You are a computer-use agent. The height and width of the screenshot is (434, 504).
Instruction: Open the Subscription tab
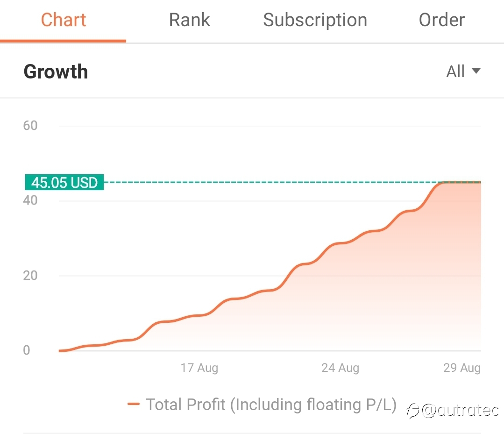[315, 20]
